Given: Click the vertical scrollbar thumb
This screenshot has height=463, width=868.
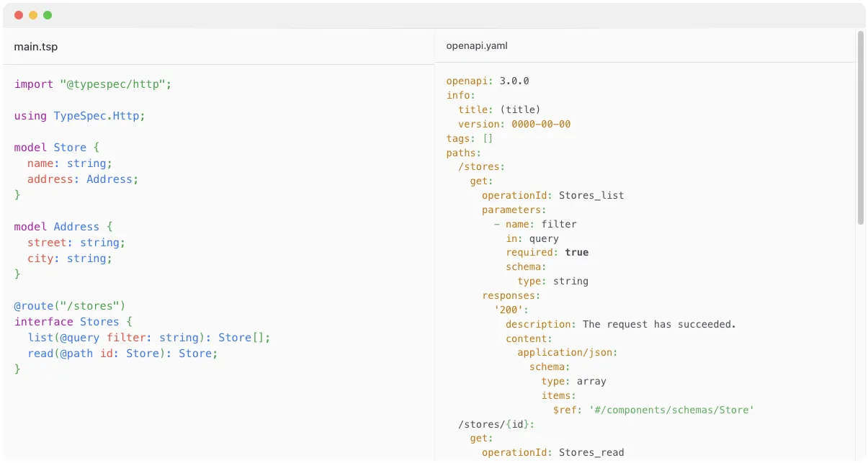Looking at the screenshot, I should coord(860,128).
